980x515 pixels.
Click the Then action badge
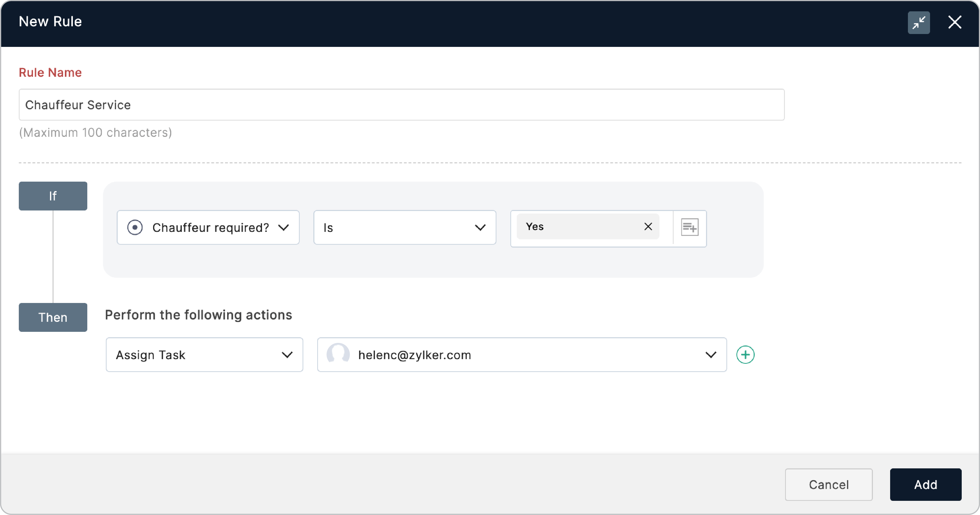coord(53,317)
